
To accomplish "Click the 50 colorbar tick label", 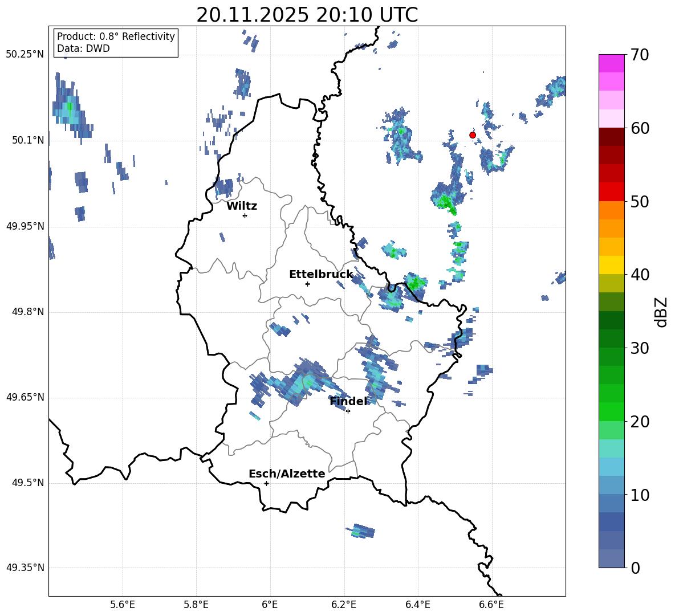I will point(640,202).
